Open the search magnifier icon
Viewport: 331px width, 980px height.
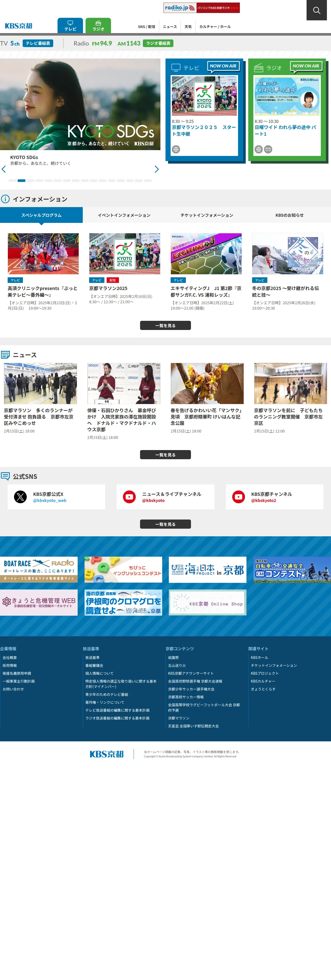tap(316, 10)
